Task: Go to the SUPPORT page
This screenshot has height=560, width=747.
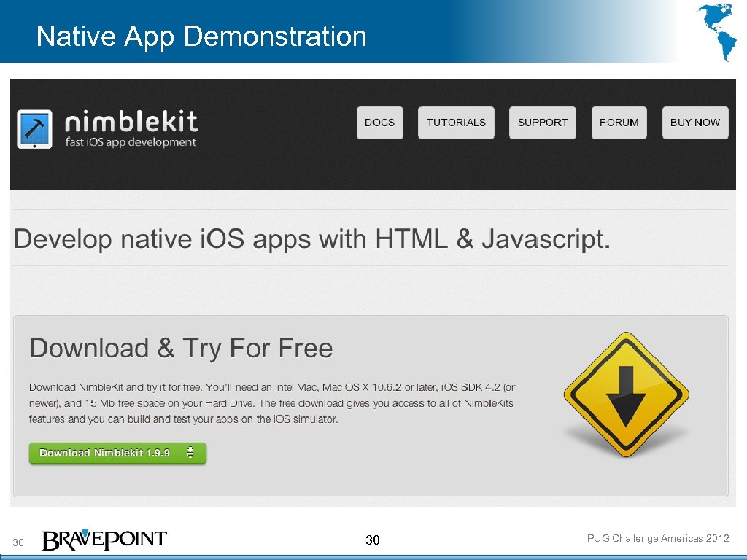Action: pyautogui.click(x=543, y=122)
